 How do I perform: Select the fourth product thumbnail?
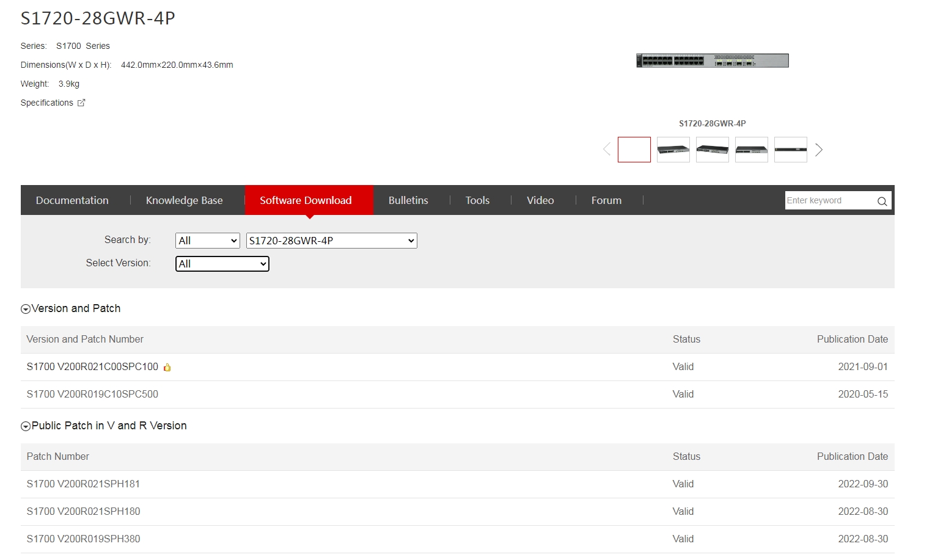point(752,150)
